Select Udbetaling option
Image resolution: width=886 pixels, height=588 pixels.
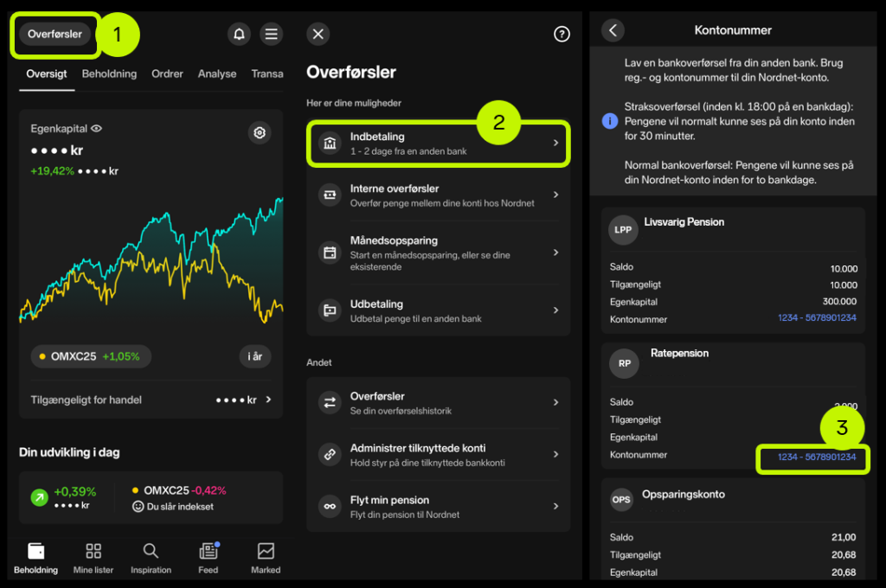(x=438, y=310)
